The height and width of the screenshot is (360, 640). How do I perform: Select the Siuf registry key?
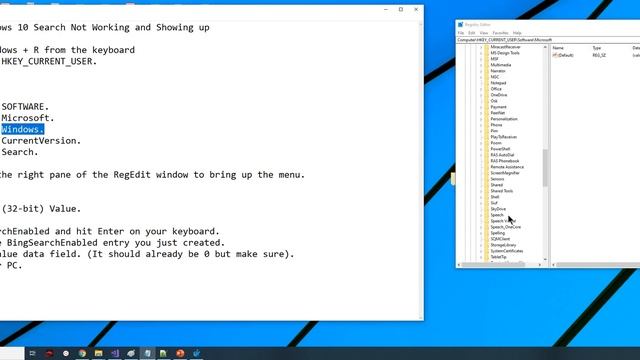tap(494, 203)
